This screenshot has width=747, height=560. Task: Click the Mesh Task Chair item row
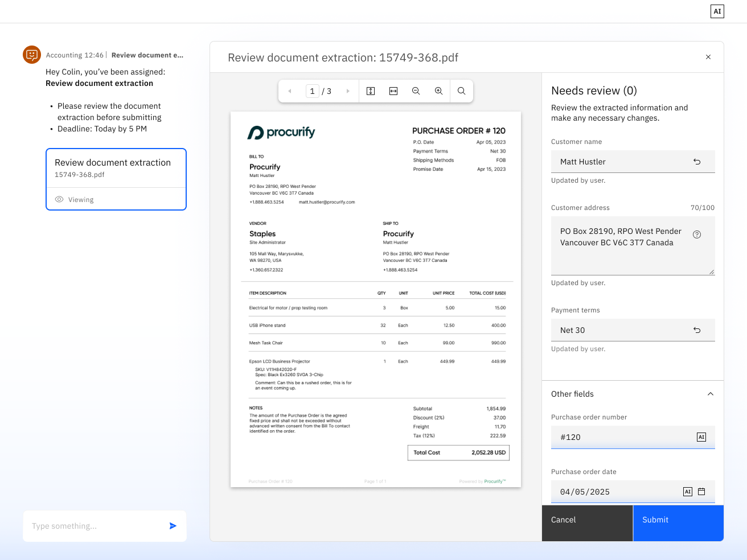(377, 343)
